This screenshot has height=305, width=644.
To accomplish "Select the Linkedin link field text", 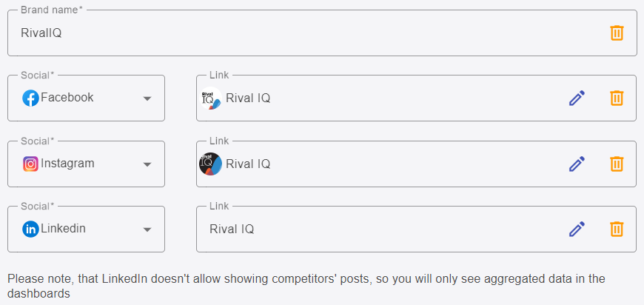I will click(232, 229).
